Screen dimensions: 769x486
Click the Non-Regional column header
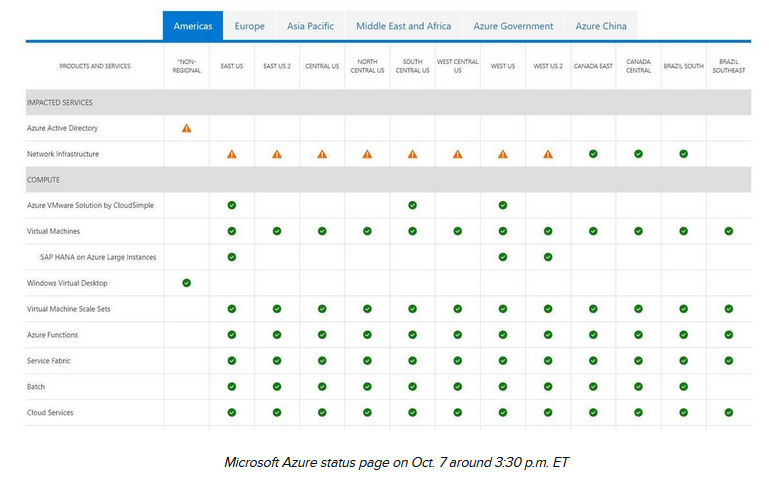pyautogui.click(x=186, y=66)
